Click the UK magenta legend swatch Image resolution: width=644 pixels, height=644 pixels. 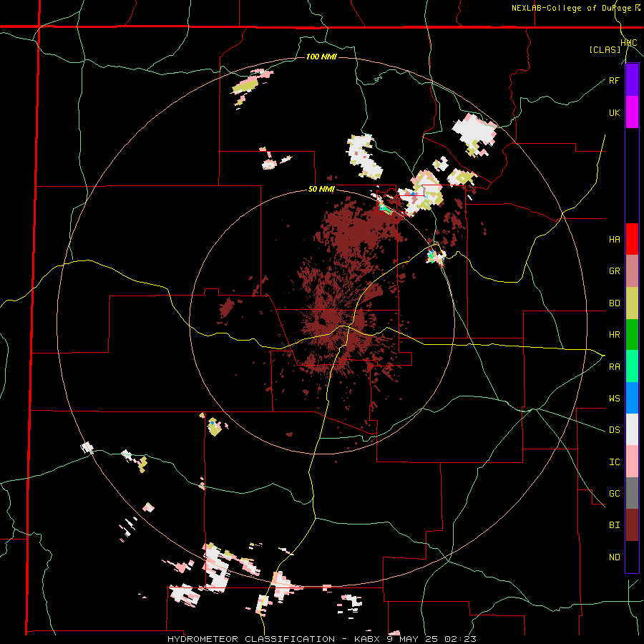click(632, 112)
